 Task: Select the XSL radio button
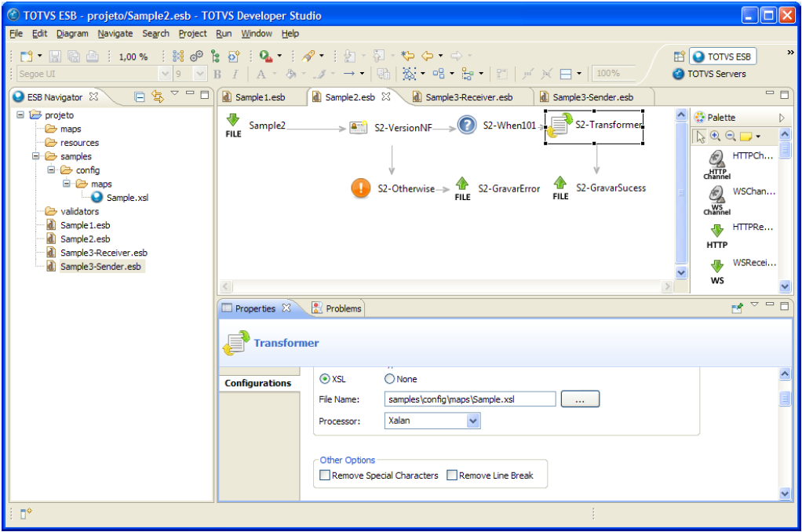(x=324, y=379)
